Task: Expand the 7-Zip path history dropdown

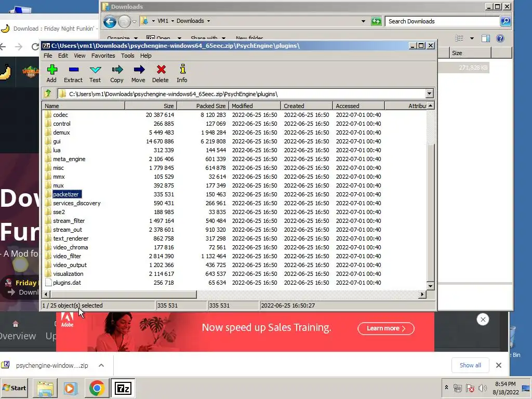Action: pos(429,94)
